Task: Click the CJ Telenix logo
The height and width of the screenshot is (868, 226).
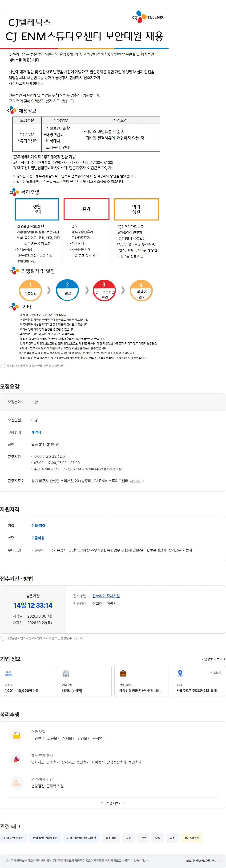Action: point(148,16)
